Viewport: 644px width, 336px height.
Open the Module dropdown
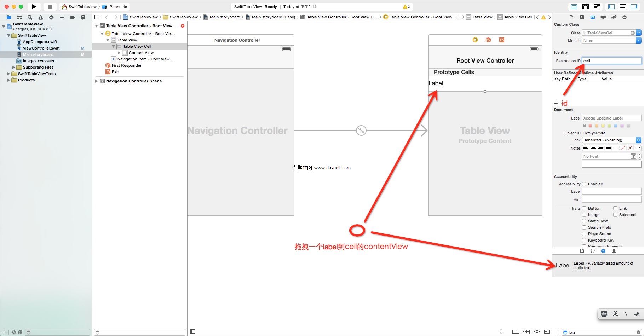[x=638, y=41]
